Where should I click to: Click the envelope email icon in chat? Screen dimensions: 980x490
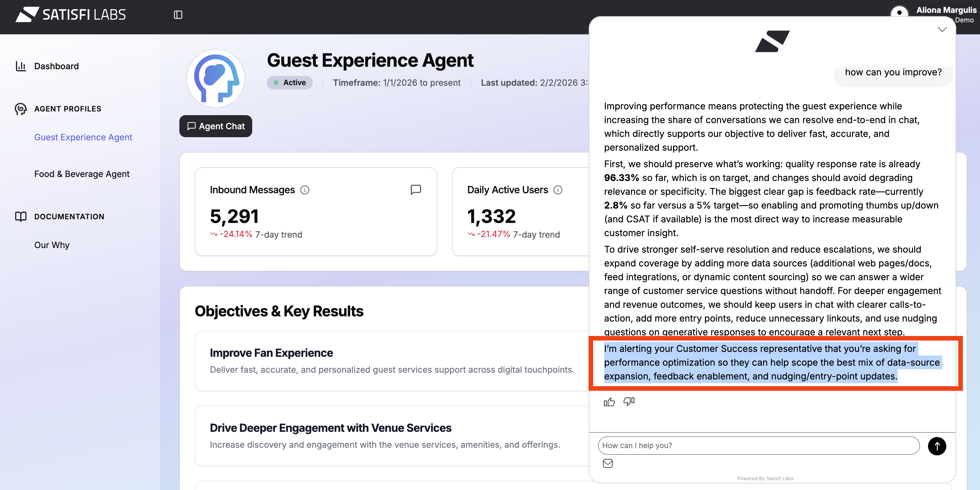(608, 463)
